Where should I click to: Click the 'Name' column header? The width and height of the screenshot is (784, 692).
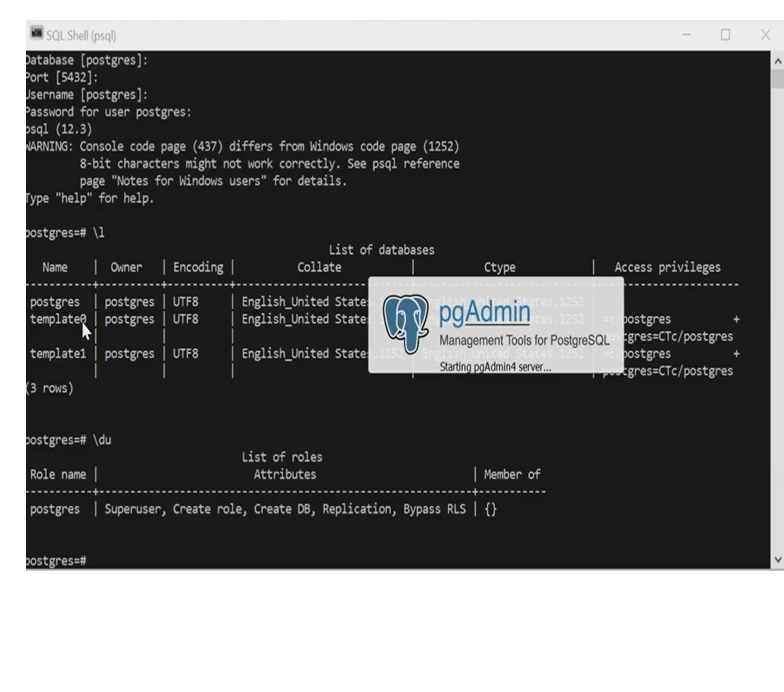[55, 267]
